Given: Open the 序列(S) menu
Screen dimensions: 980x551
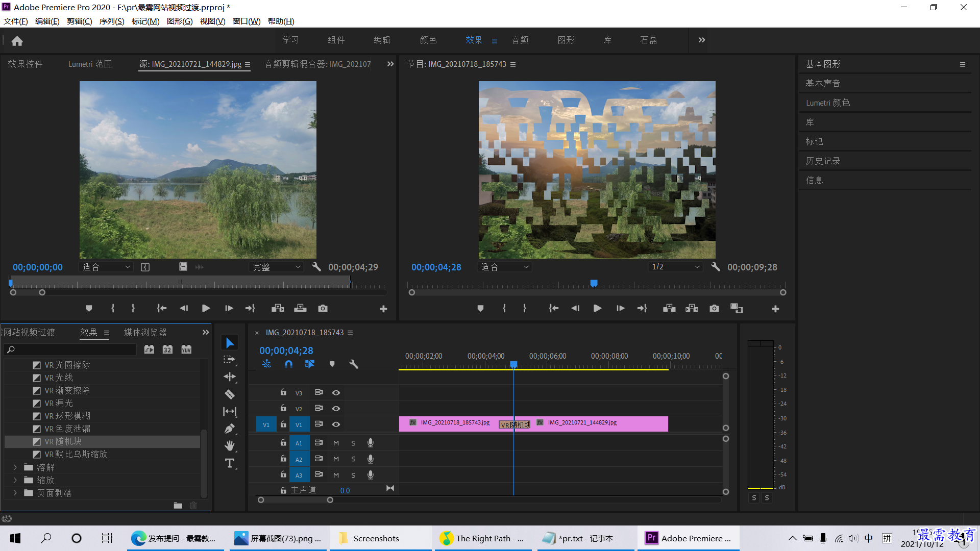Looking at the screenshot, I should coord(112,21).
